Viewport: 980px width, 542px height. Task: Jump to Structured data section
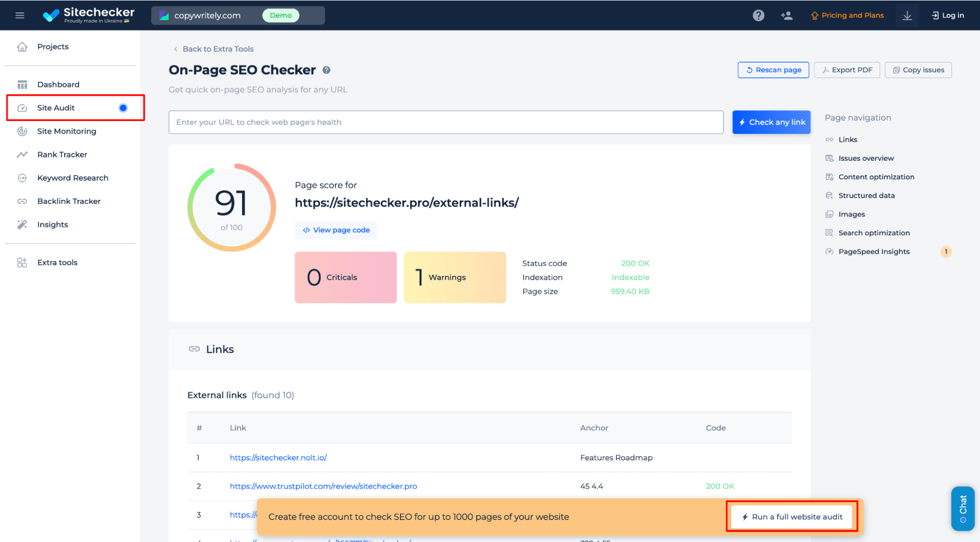point(866,196)
